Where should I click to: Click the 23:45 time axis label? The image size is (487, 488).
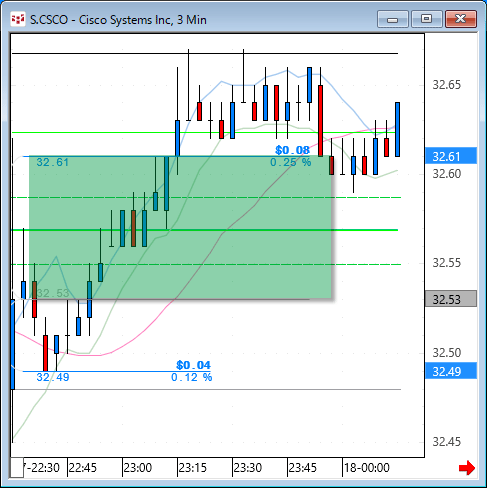(303, 468)
